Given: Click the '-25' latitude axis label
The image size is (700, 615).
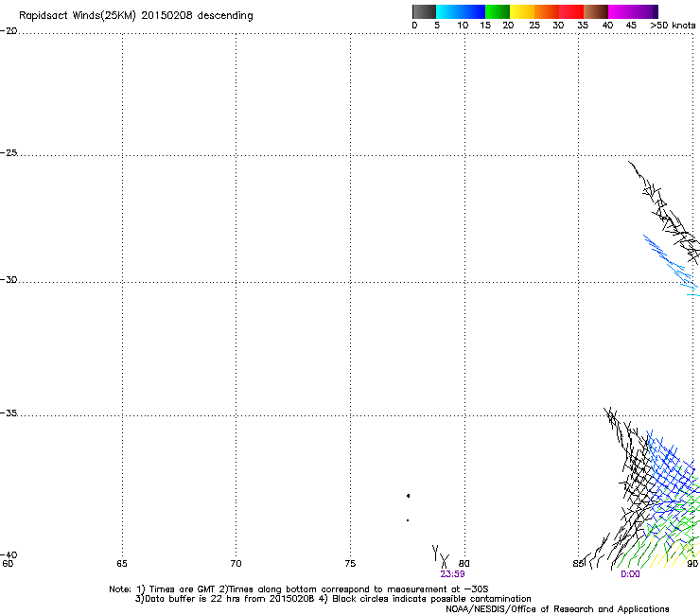Looking at the screenshot, I should point(9,152).
